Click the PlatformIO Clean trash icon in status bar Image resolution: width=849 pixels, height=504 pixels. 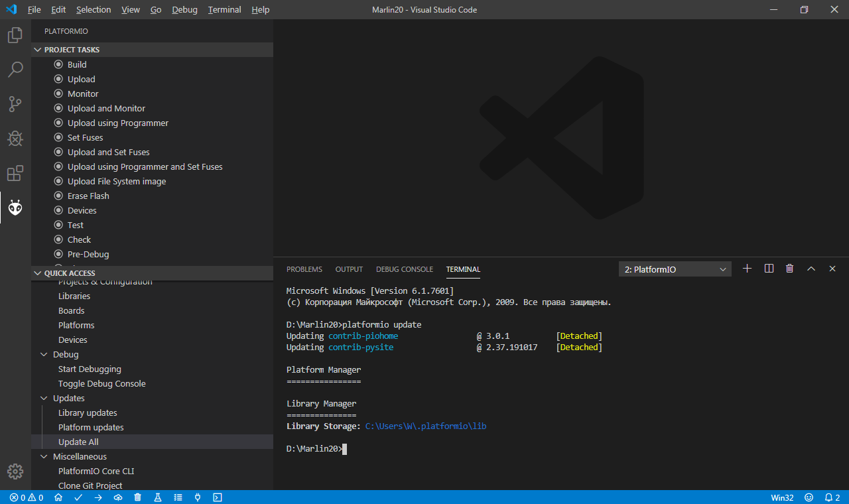138,497
